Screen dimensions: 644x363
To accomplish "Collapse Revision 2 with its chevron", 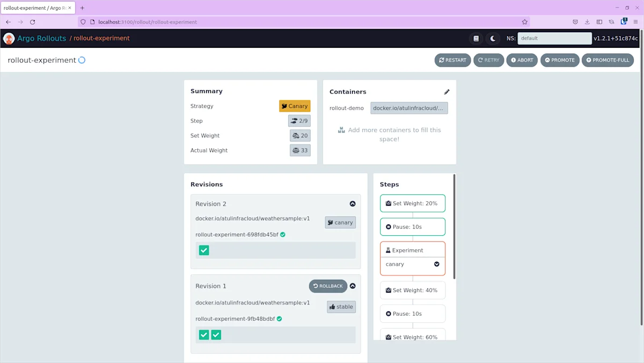I will click(x=353, y=204).
